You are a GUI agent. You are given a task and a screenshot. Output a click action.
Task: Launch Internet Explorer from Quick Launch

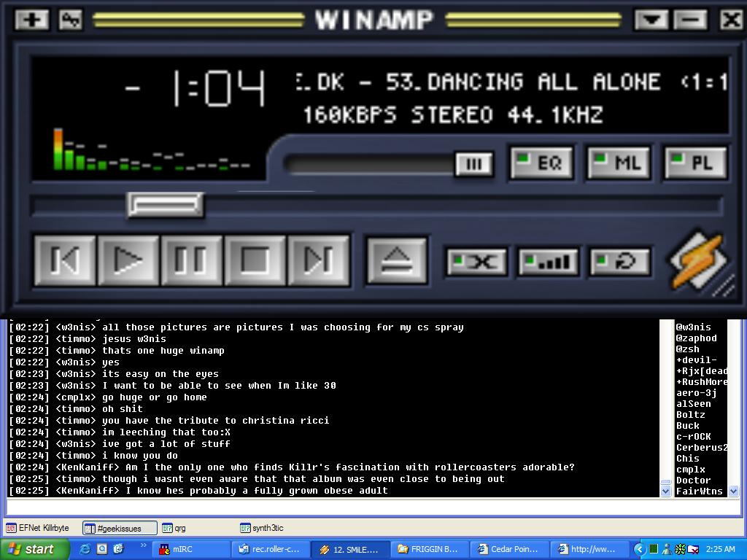85,549
